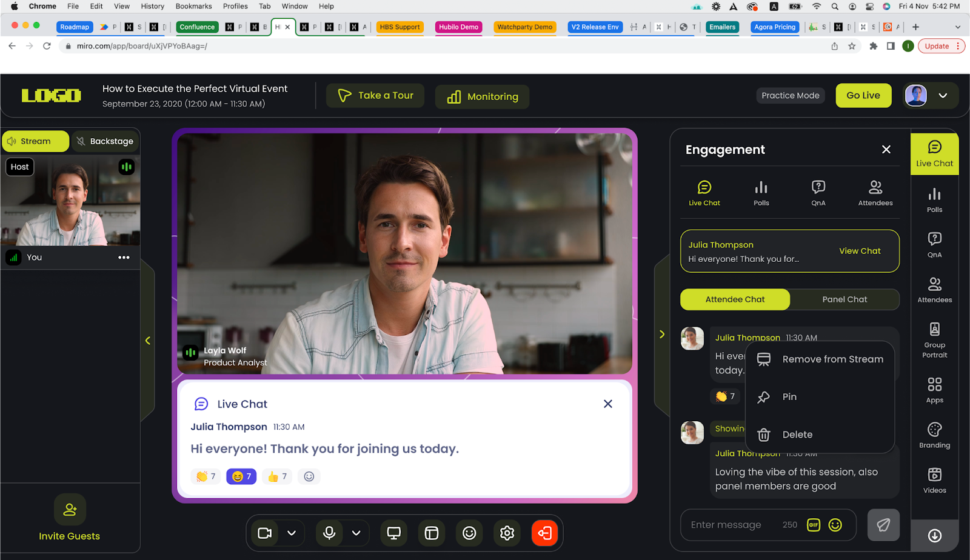Open more options for You tile
This screenshot has width=970, height=560.
coord(124,258)
